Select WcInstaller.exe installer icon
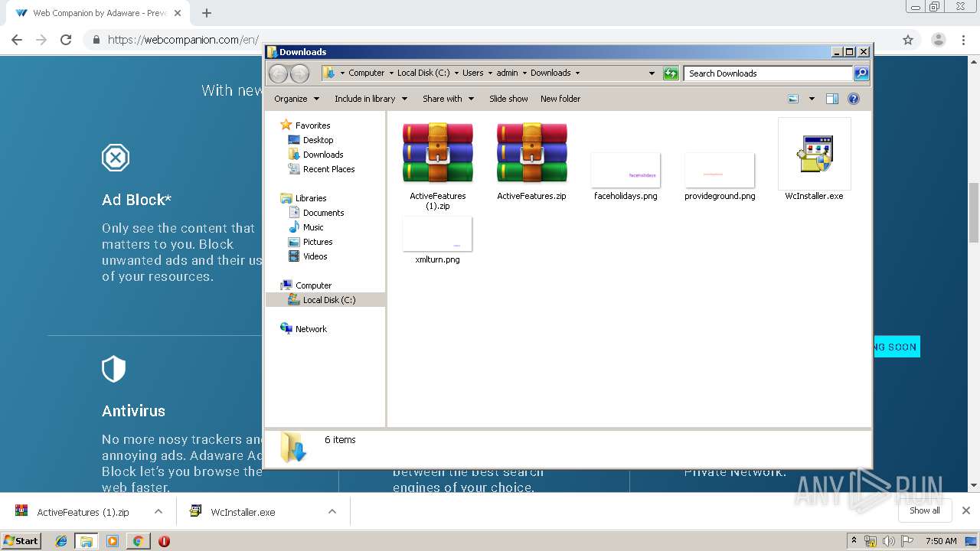The image size is (980, 551). [x=814, y=154]
